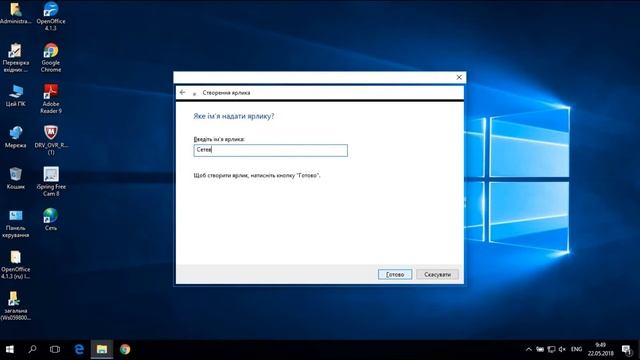Switch to File Explorer on taskbar

tap(102, 349)
